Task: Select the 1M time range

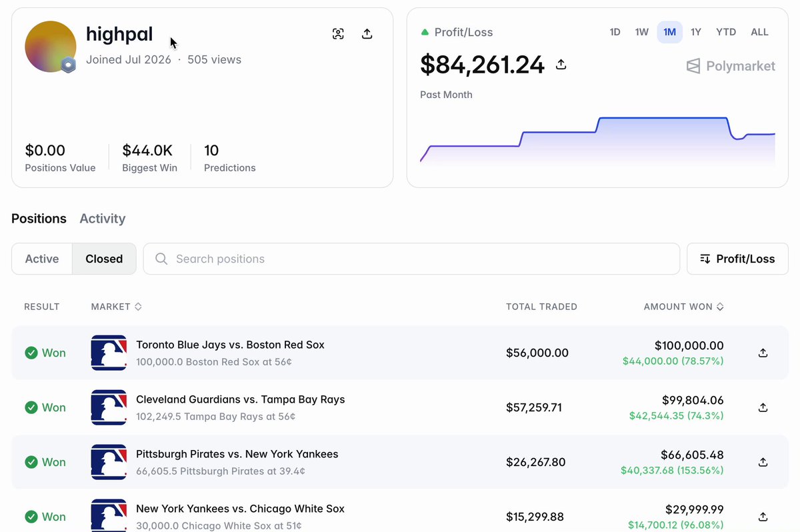Action: click(x=669, y=32)
